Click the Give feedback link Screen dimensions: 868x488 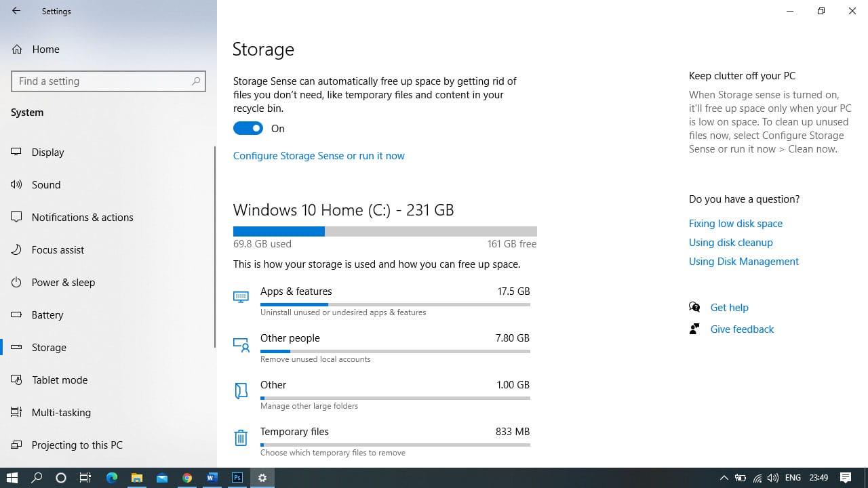(x=741, y=329)
